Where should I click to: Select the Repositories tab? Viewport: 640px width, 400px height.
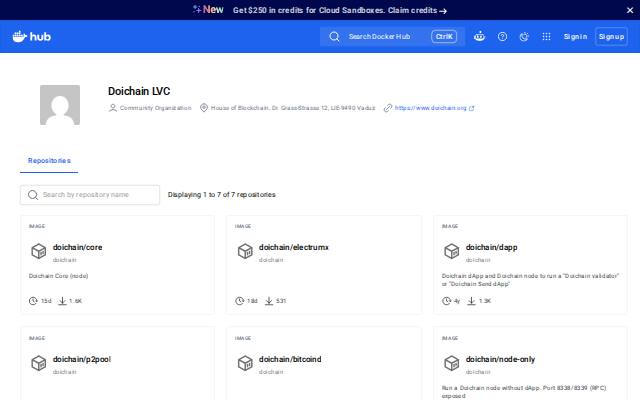click(x=49, y=161)
